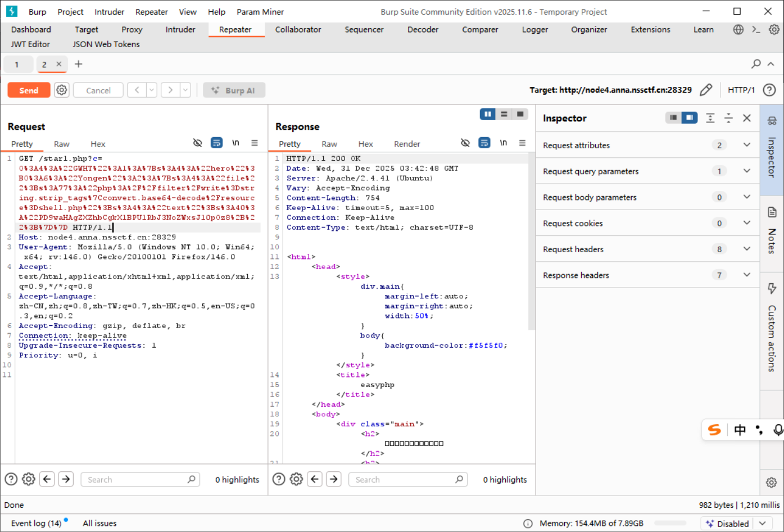Open Repeater settings gear beside Send
Image resolution: width=784 pixels, height=532 pixels.
[x=62, y=90]
